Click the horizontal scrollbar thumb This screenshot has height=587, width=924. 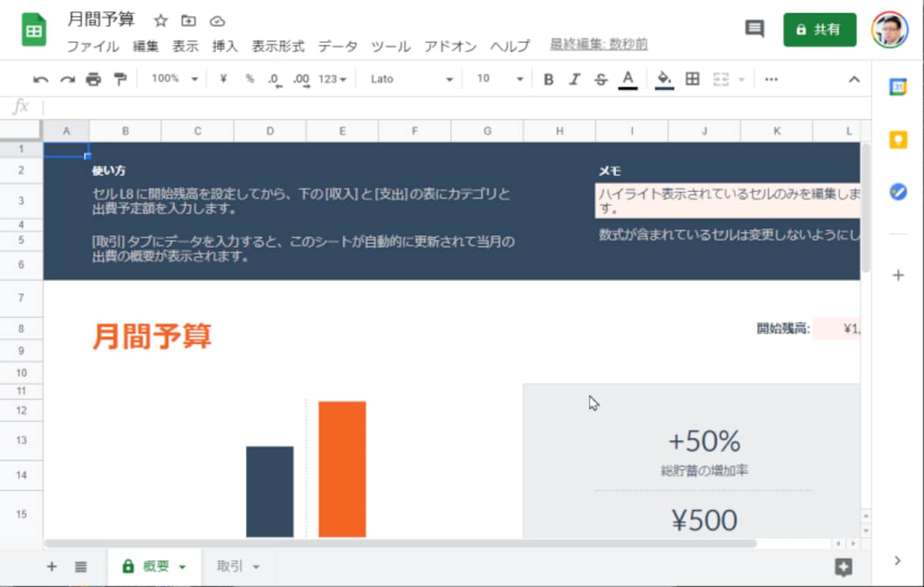(400, 543)
